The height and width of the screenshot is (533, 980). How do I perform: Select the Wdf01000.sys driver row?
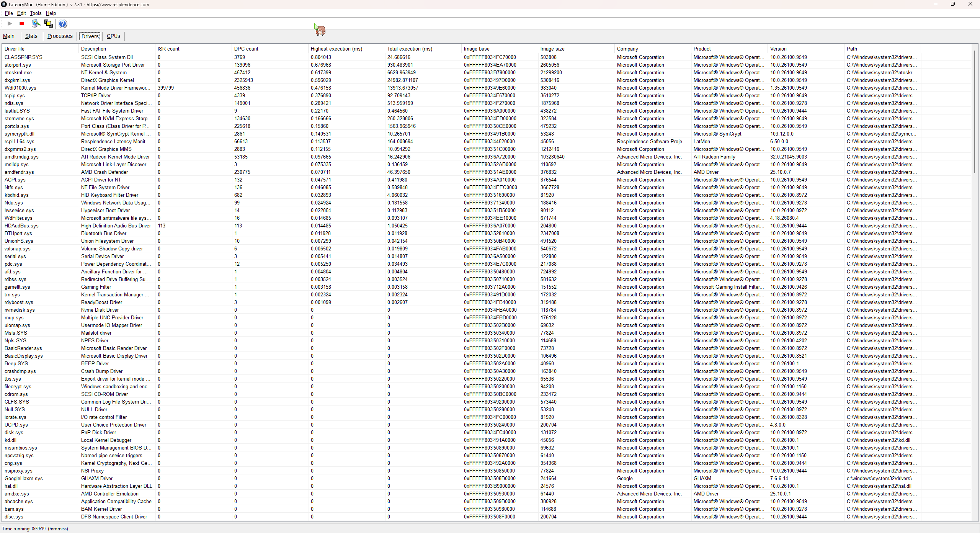point(486,88)
